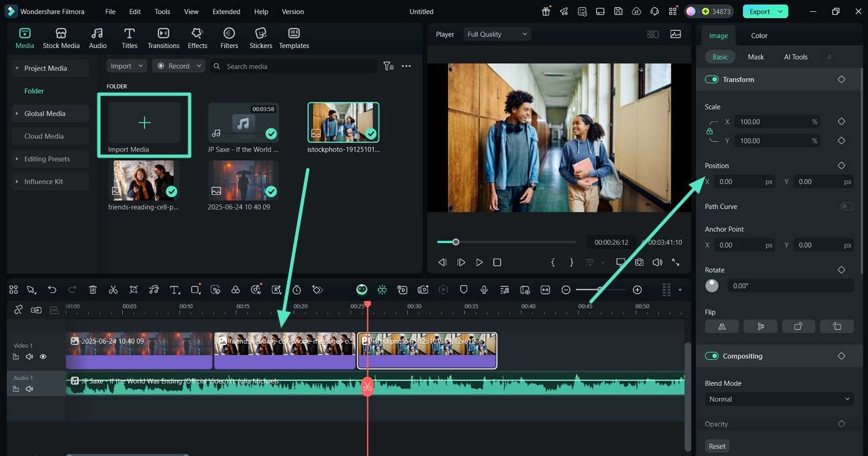The width and height of the screenshot is (868, 456).
Task: Click the player progress slider
Action: 507,242
